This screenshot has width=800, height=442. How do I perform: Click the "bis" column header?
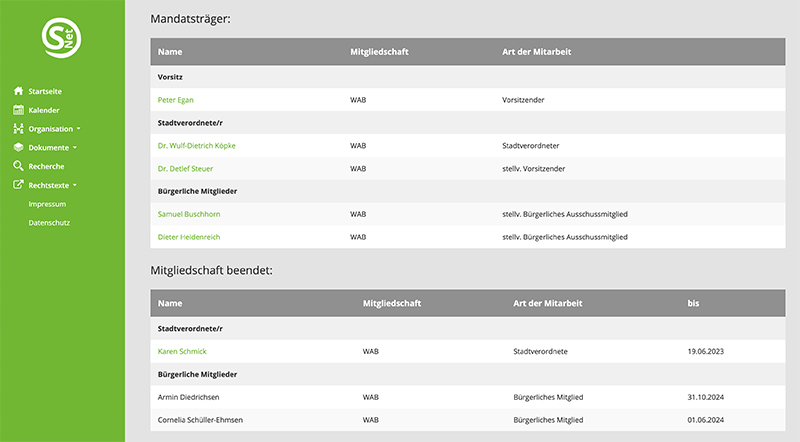point(693,303)
